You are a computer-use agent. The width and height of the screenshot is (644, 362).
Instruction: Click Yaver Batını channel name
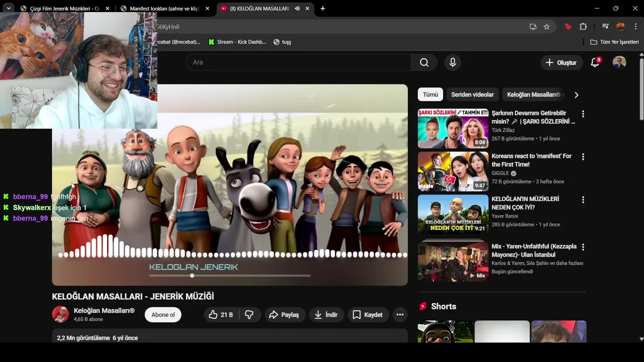pos(505,216)
